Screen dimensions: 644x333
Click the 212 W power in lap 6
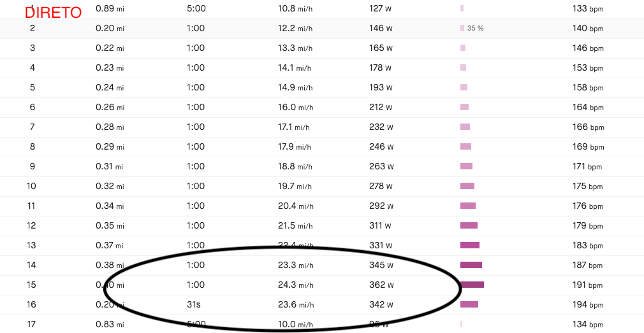point(381,108)
